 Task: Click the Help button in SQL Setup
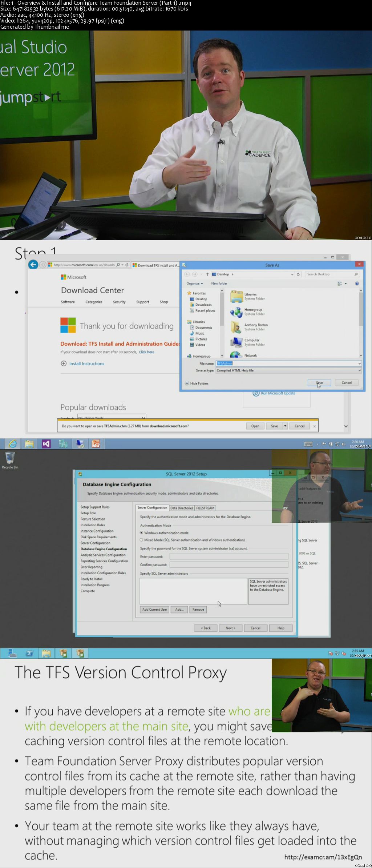pos(281,628)
